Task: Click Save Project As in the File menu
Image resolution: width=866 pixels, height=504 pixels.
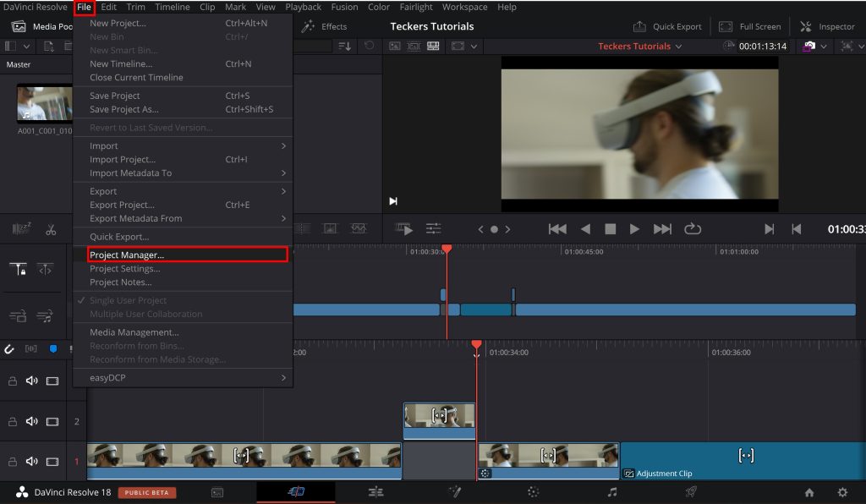Action: click(124, 109)
